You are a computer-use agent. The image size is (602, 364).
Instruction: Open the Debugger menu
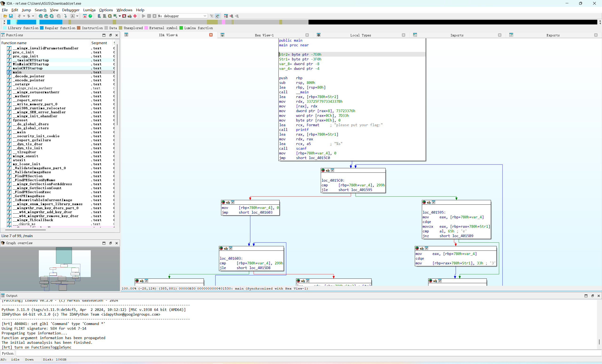pos(71,10)
